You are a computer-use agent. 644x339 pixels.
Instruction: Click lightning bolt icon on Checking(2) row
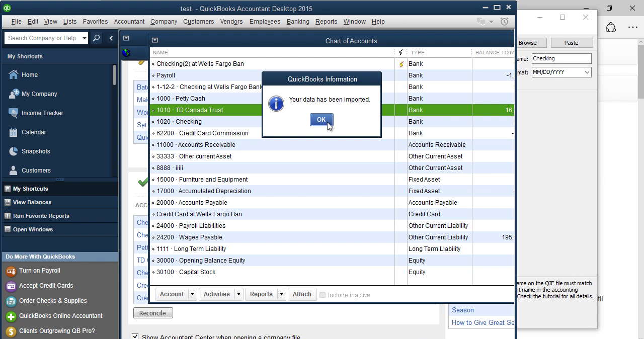pos(401,64)
